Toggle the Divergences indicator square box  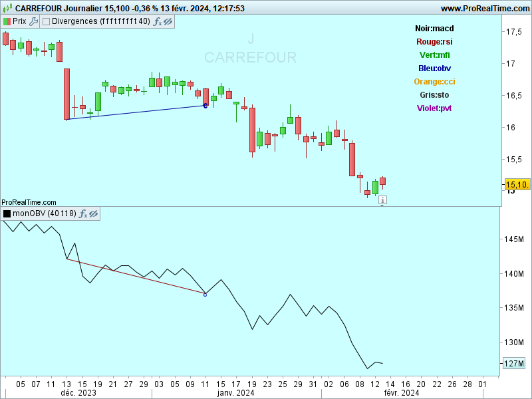coord(46,21)
